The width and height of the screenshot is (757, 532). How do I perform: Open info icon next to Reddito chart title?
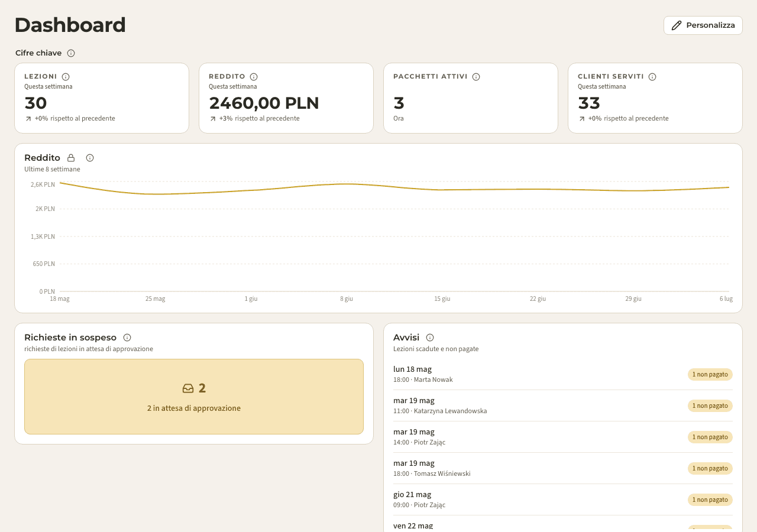90,158
